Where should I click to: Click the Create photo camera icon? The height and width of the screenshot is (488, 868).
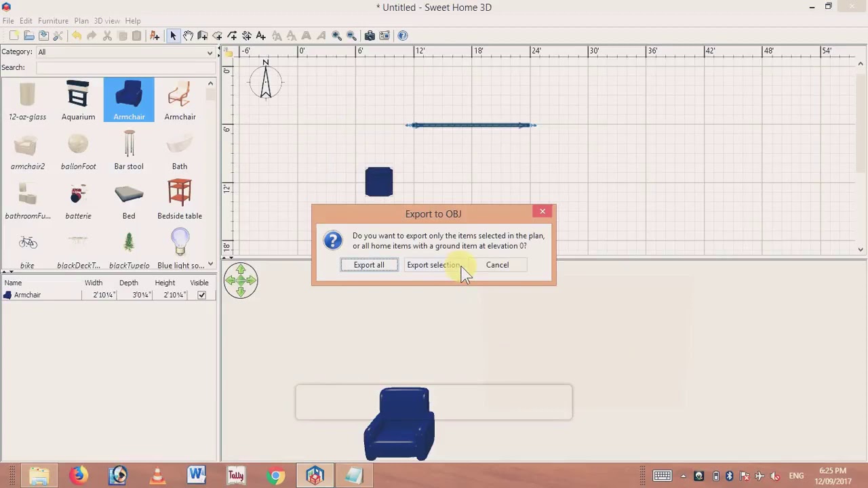point(370,36)
